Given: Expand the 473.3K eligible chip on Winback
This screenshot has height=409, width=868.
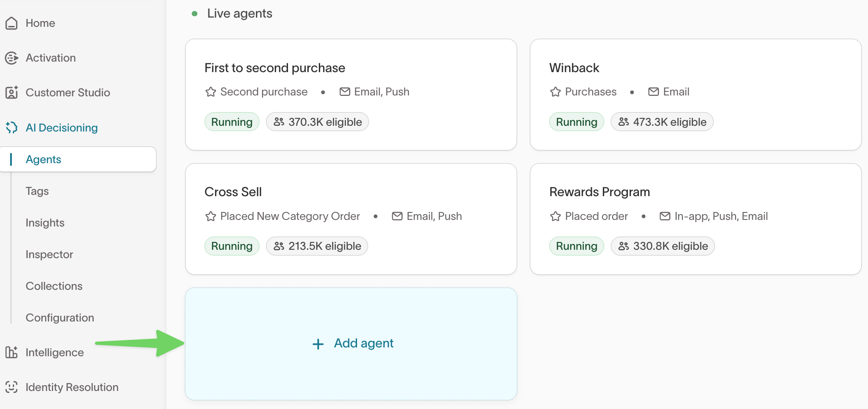Looking at the screenshot, I should (x=662, y=121).
